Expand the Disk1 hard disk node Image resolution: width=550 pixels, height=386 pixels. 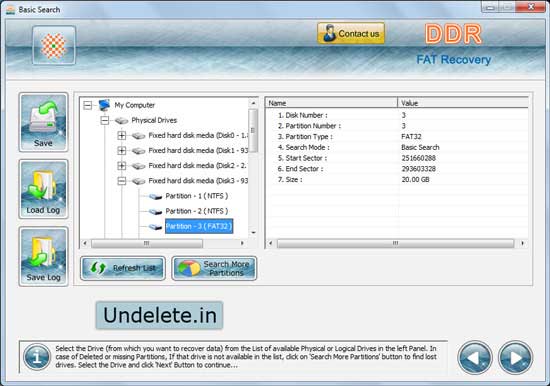coord(122,151)
